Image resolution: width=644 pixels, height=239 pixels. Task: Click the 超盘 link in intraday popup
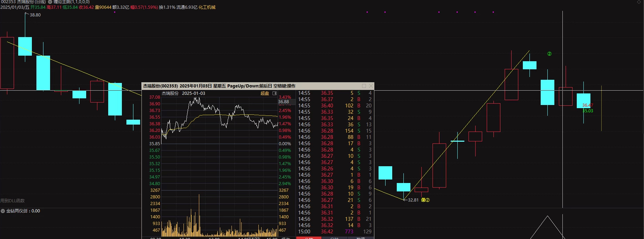(265, 93)
